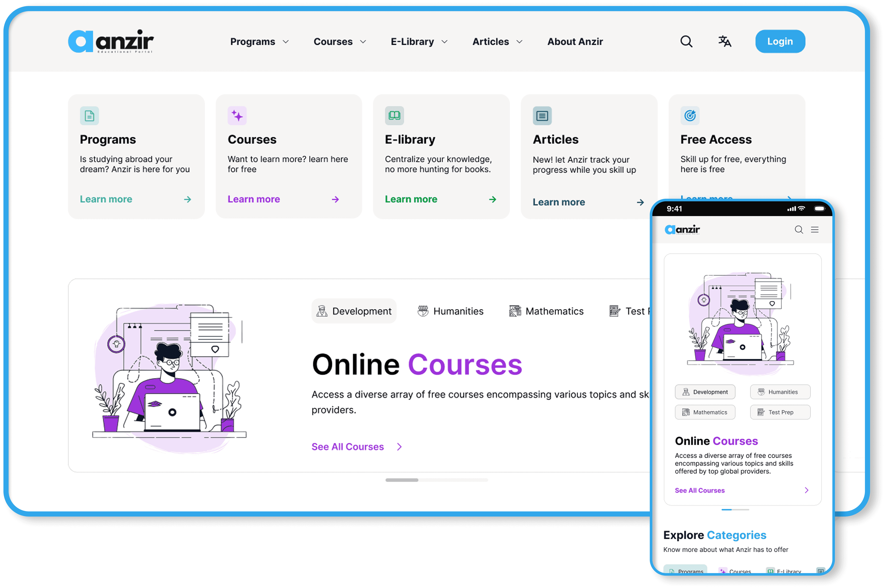Click the Articles card list icon

pos(542,115)
